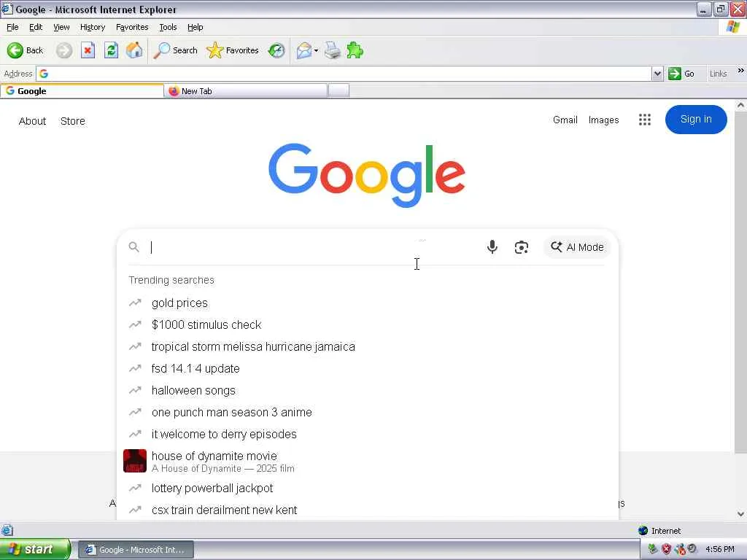Click into the Google search text field

tap(314, 247)
